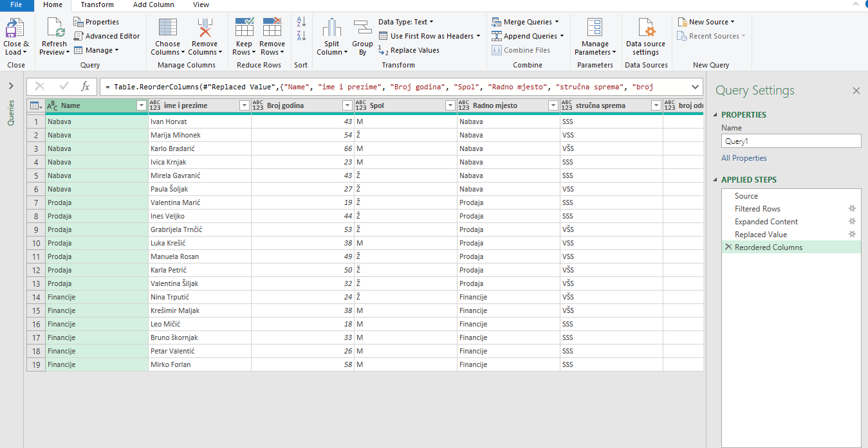The height and width of the screenshot is (448, 868).
Task: Click the Group By icon
Action: pyautogui.click(x=362, y=29)
